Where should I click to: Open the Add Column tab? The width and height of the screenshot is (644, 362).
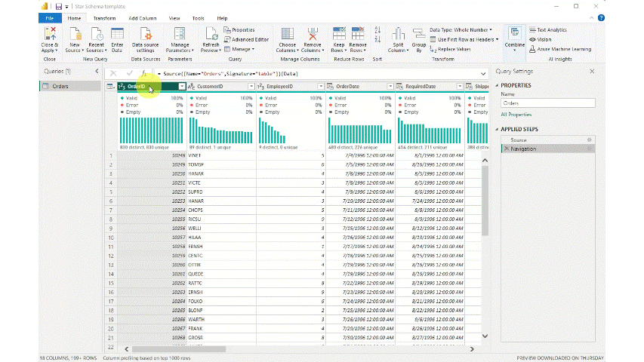click(143, 17)
